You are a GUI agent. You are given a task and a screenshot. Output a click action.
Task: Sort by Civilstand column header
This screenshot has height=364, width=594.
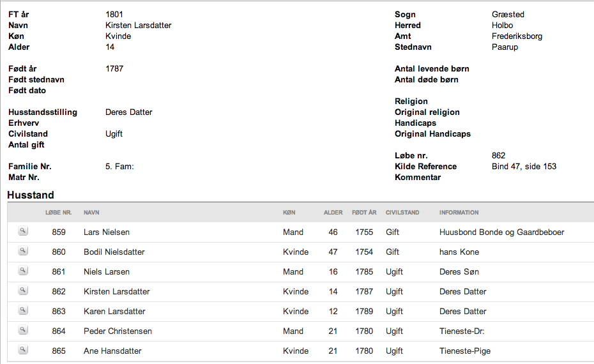click(402, 213)
